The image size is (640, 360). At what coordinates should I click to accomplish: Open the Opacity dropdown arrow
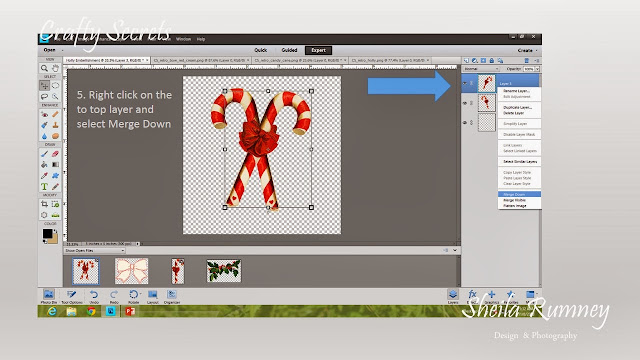point(538,69)
